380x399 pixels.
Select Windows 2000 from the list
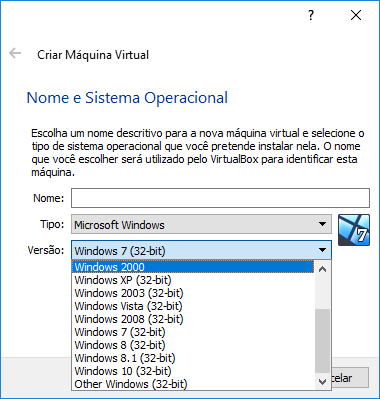(193, 267)
